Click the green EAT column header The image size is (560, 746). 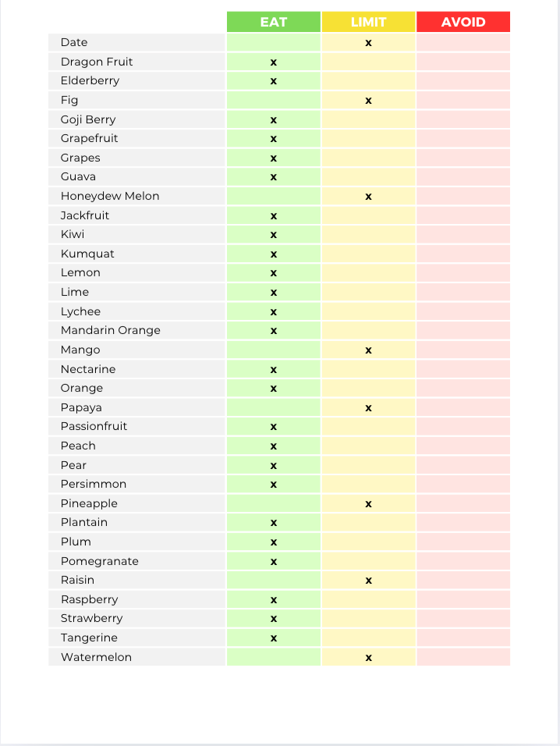pyautogui.click(x=274, y=22)
